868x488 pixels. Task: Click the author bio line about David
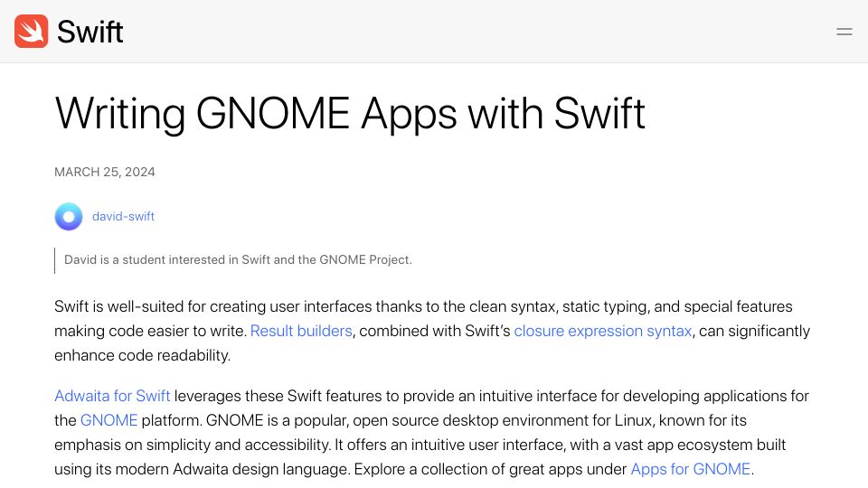pos(238,260)
